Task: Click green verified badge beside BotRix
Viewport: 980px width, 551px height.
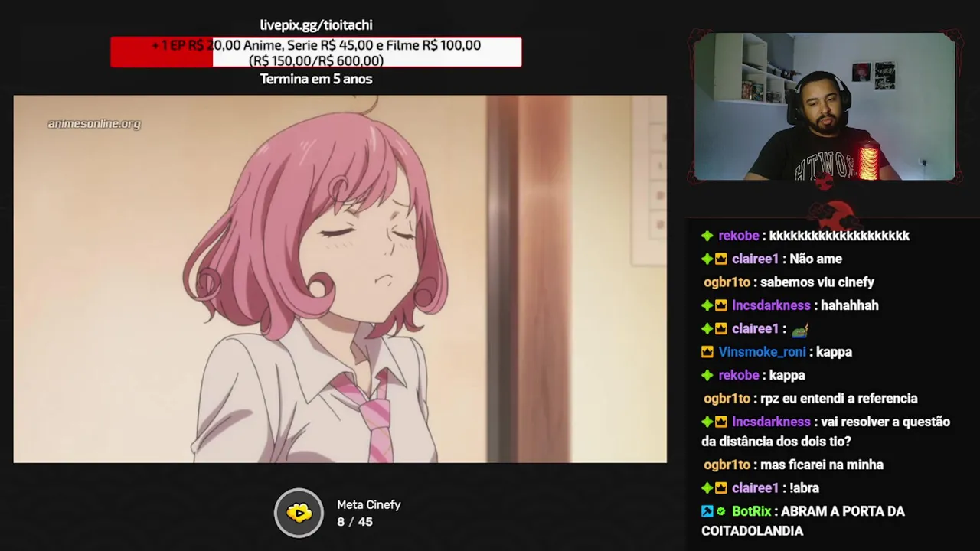Action: [x=720, y=511]
